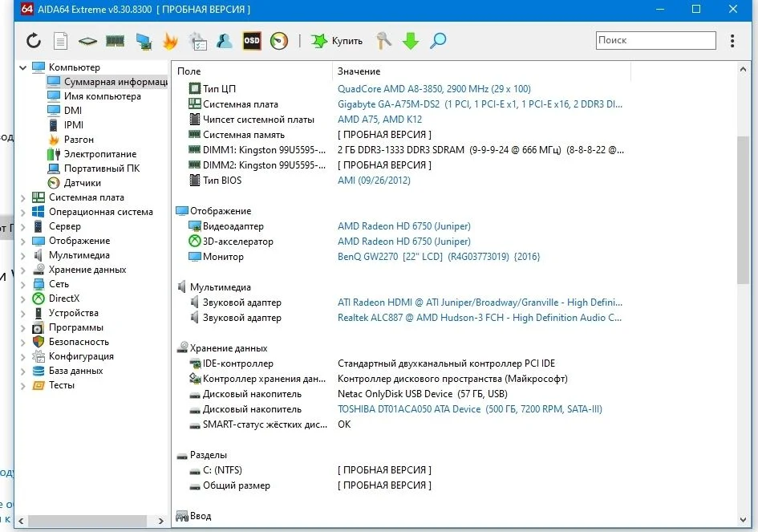Open the AMD A75, AMD K12 link

pyautogui.click(x=380, y=120)
